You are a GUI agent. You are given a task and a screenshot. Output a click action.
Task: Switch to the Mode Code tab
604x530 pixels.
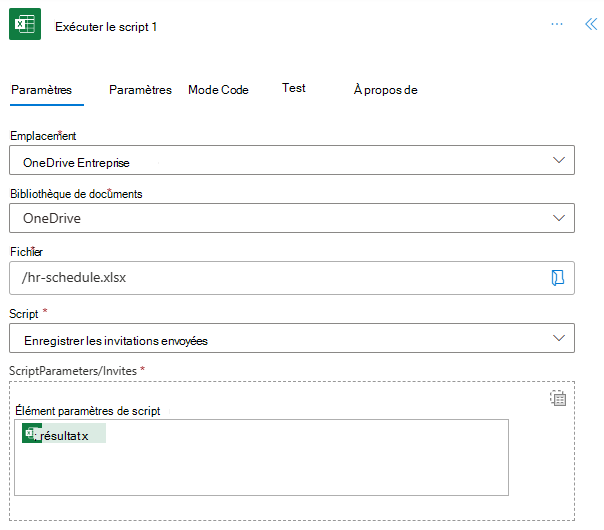(218, 90)
